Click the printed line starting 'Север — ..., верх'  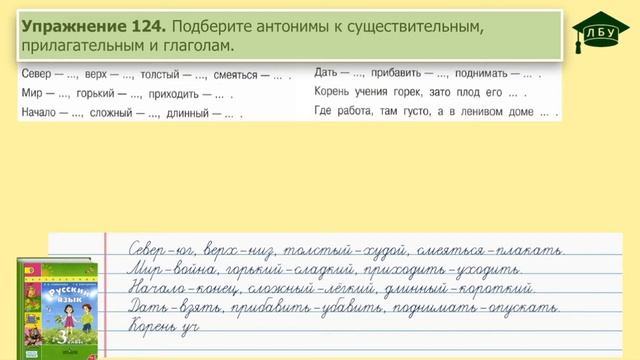(x=156, y=74)
